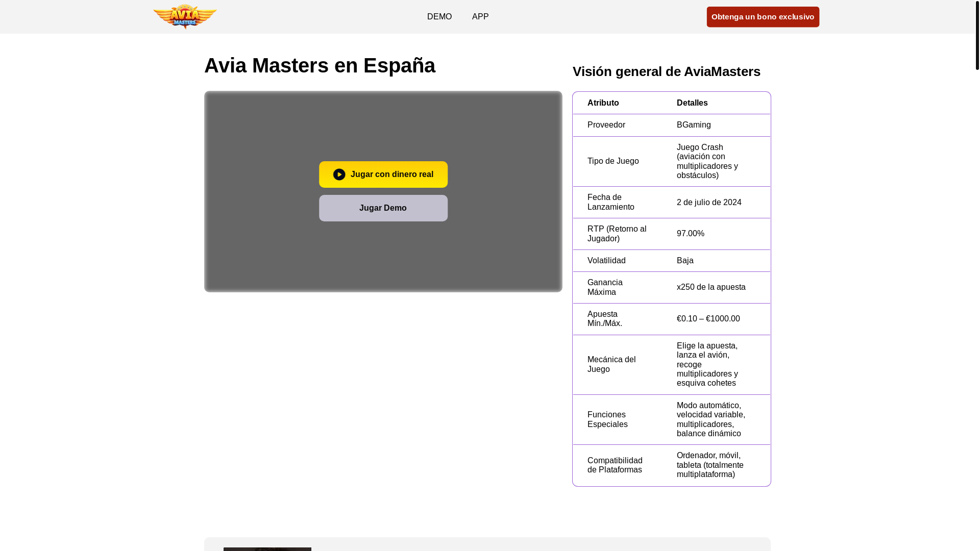Click the thumbnail image at the bottom
Screen dimensions: 980x551
pos(267,549)
